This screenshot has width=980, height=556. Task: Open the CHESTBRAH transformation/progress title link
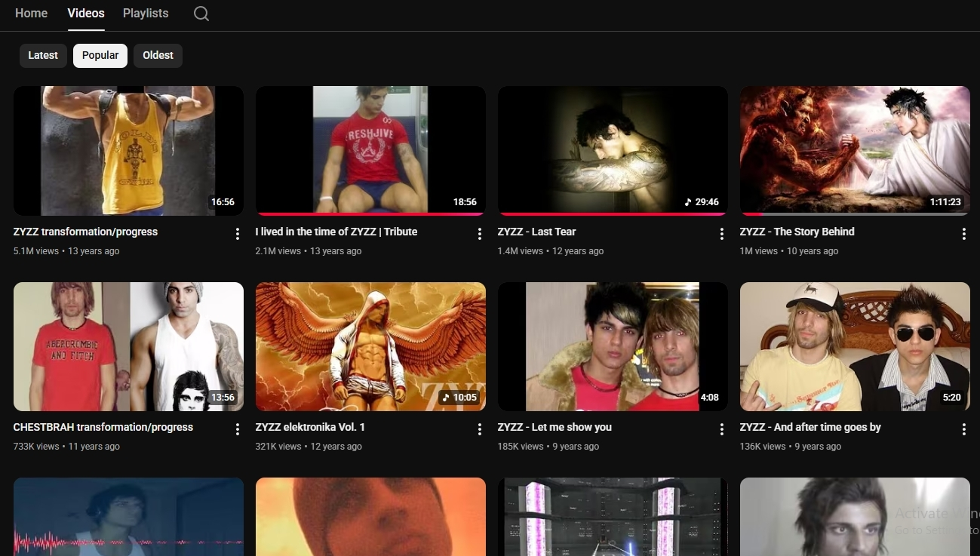pos(103,427)
